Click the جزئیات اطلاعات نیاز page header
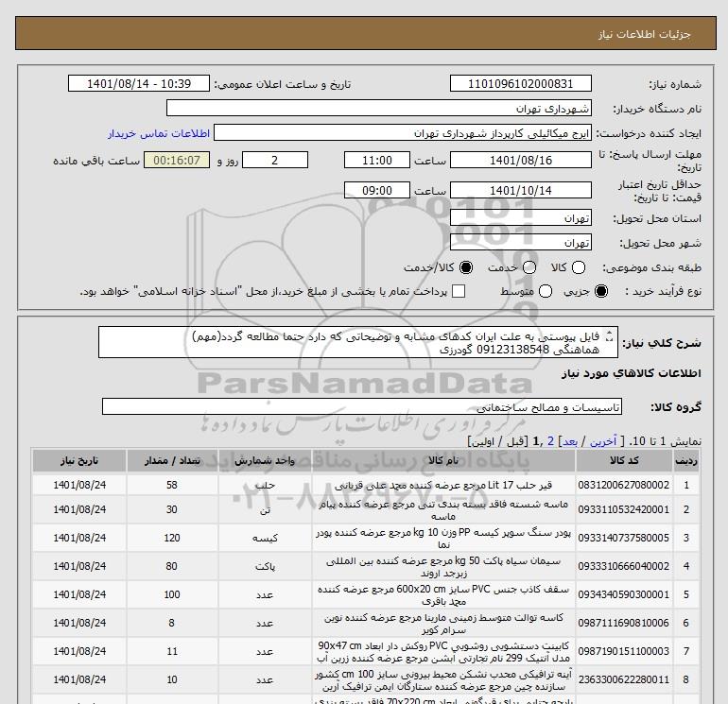The image size is (728, 704). point(645,34)
